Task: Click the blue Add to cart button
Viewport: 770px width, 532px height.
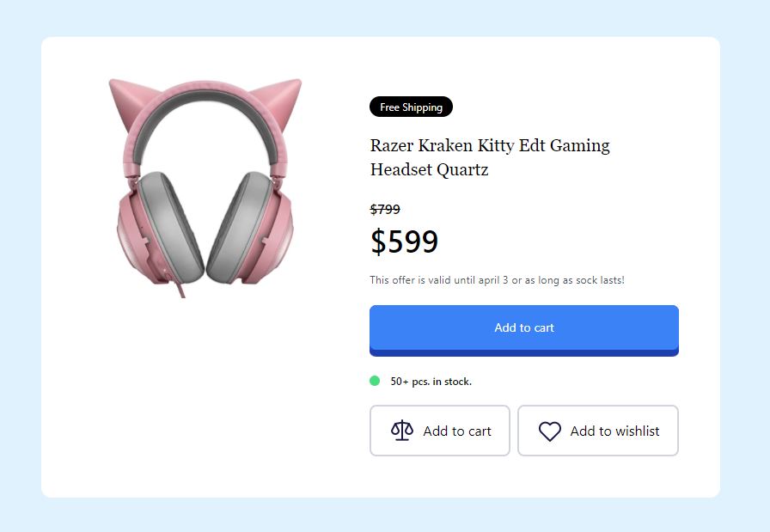Action: click(524, 331)
